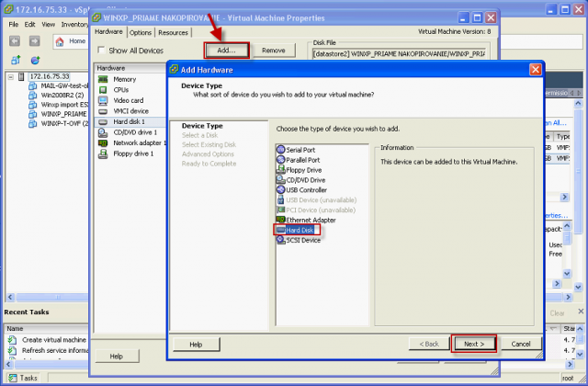588x386 pixels.
Task: Open the Edit menu in vSphere Client
Action: 30,25
